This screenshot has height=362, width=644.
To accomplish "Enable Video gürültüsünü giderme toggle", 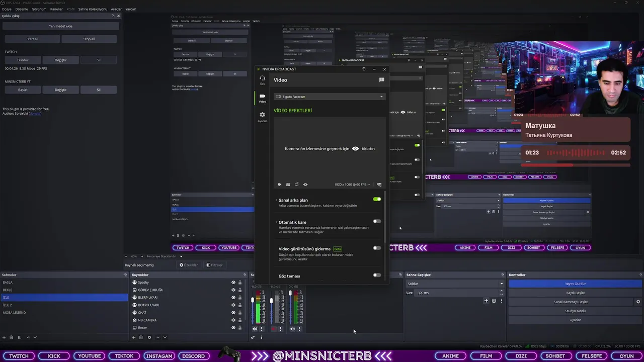I will [377, 248].
